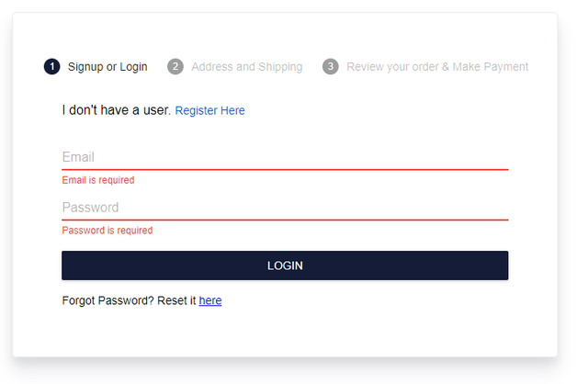
Task: Click the "Password is required" error message
Action: coord(107,231)
